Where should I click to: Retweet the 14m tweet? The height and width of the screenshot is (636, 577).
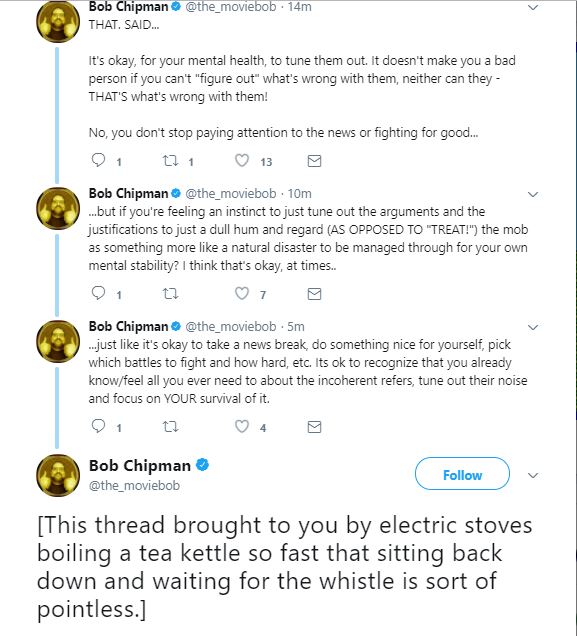(170, 161)
